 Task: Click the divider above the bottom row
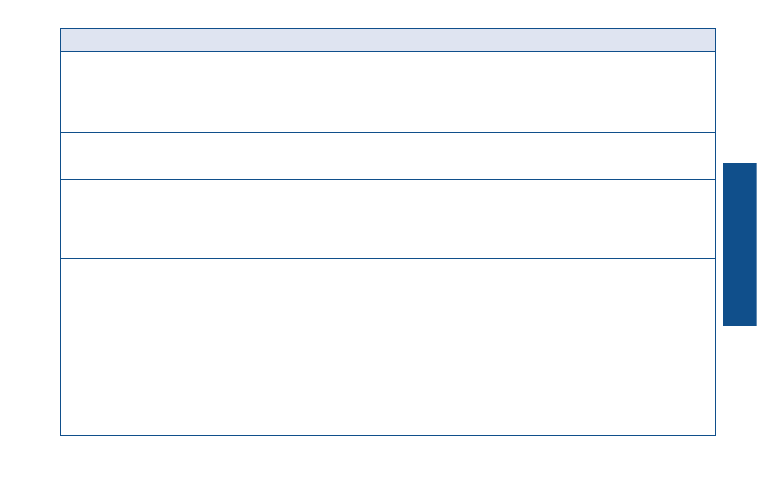[x=388, y=259]
